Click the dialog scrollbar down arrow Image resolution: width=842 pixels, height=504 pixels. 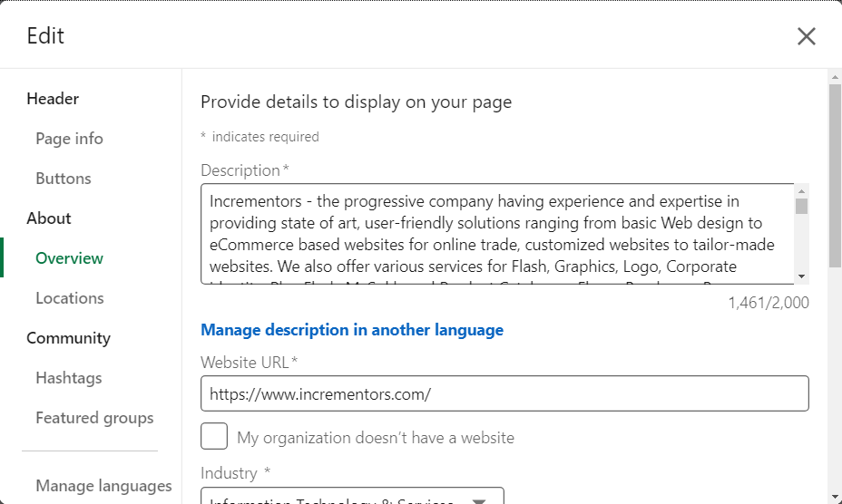click(835, 497)
